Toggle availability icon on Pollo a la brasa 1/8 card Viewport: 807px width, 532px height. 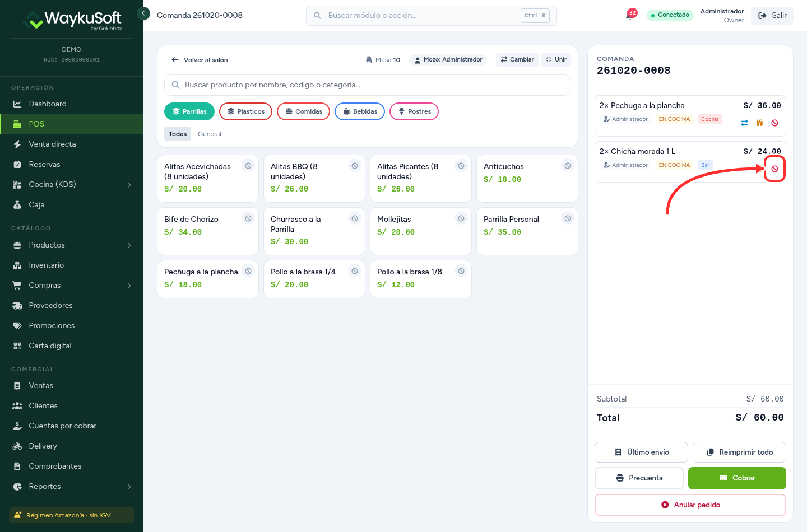click(x=461, y=271)
